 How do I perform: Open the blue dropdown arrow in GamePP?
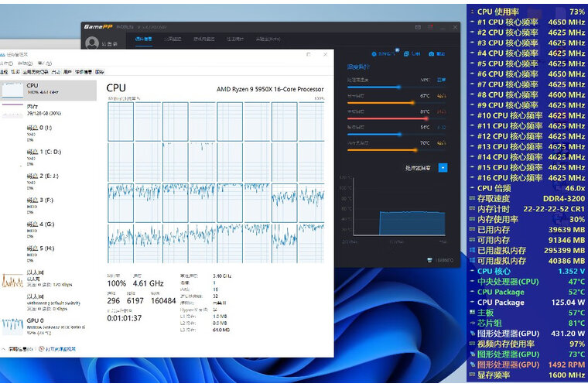(x=443, y=167)
